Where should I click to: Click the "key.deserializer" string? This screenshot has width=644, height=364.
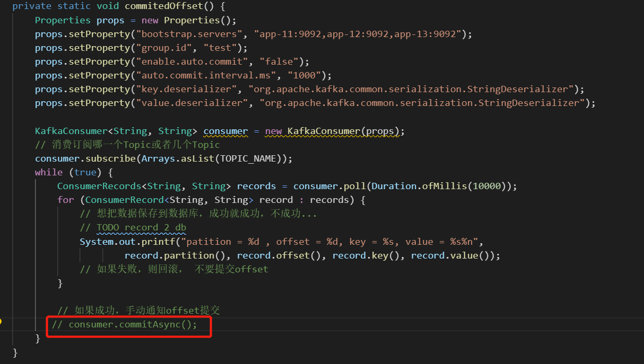click(187, 89)
